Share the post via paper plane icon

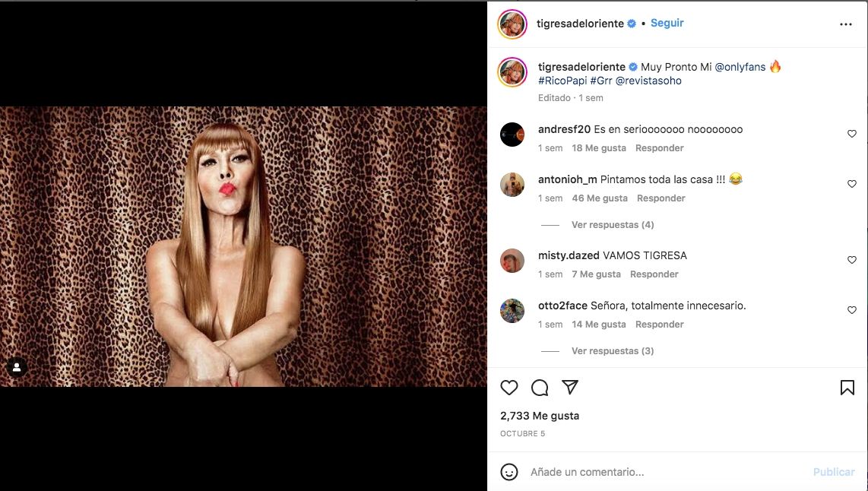570,388
